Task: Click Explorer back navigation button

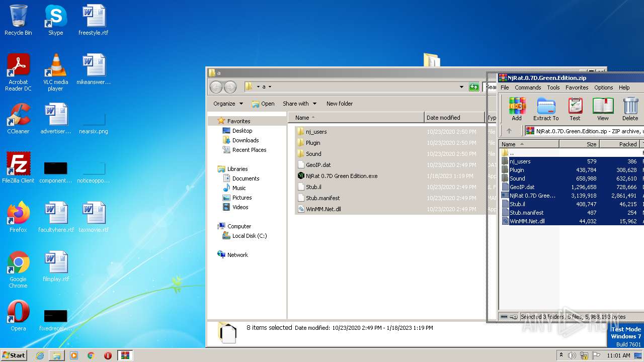Action: pos(216,87)
